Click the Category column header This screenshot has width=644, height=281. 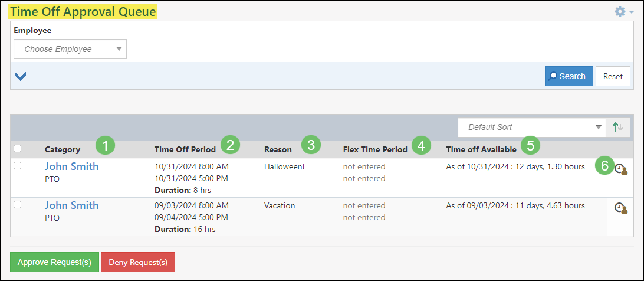tap(63, 149)
